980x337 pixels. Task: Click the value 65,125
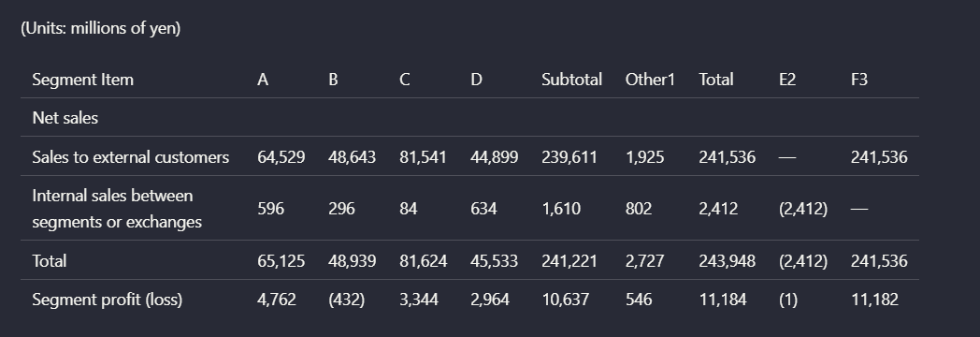[x=281, y=261]
